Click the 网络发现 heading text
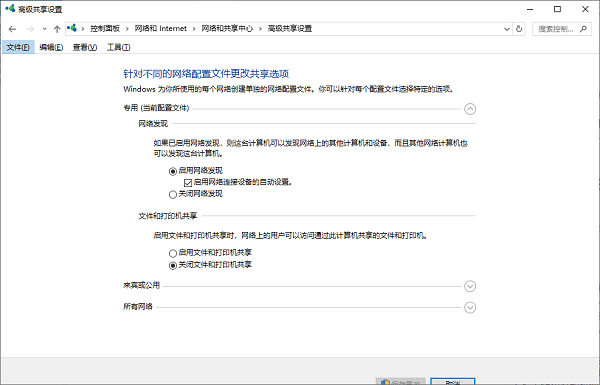 tap(153, 124)
